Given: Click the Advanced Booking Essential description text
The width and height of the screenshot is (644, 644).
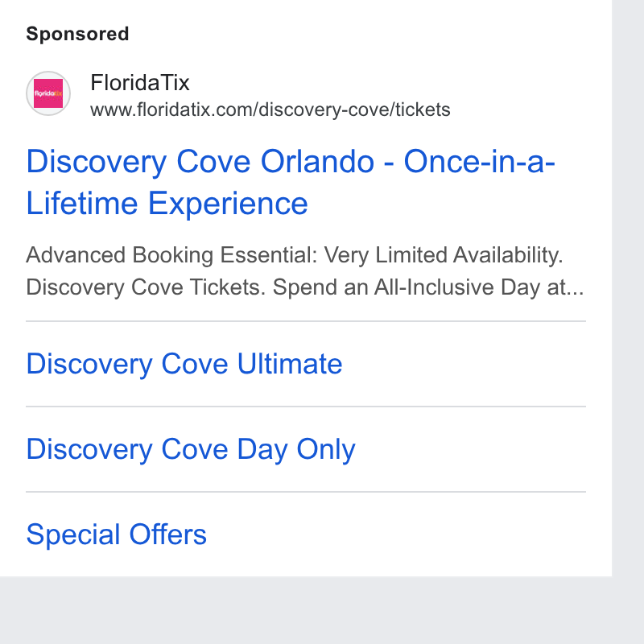Looking at the screenshot, I should pyautogui.click(x=305, y=271).
